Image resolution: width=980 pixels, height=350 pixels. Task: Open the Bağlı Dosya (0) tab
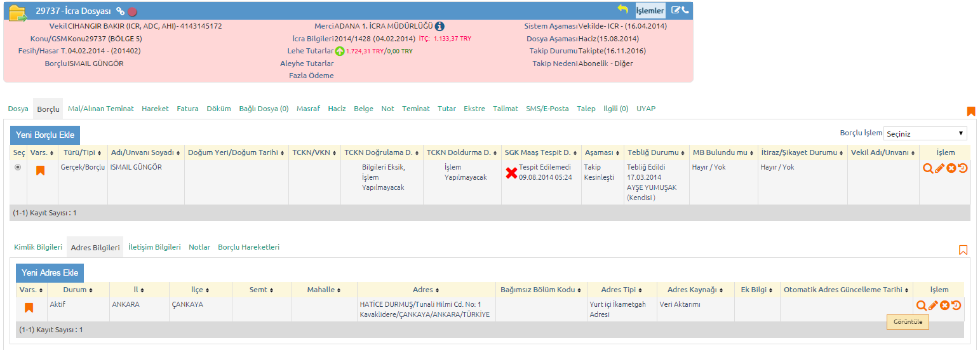[264, 109]
